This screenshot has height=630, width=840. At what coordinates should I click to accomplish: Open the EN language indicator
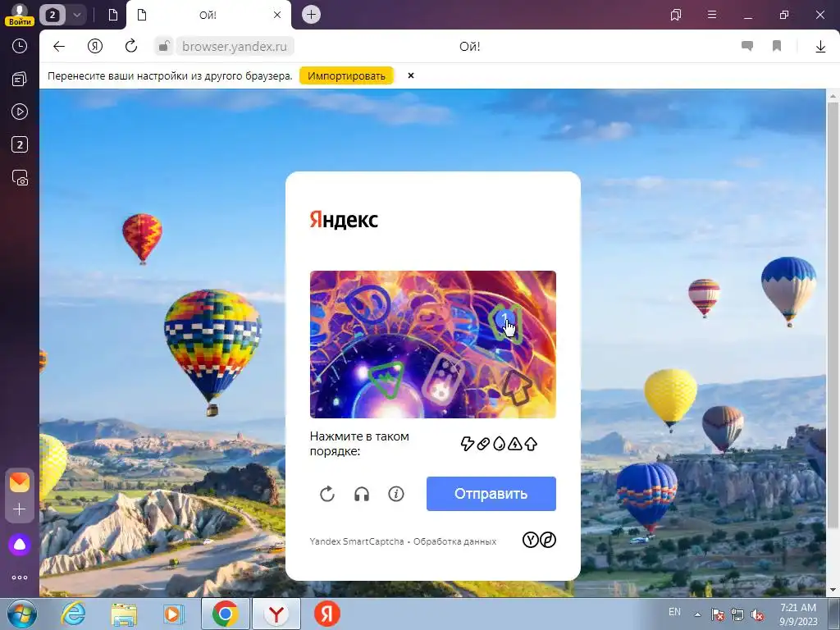pos(674,611)
